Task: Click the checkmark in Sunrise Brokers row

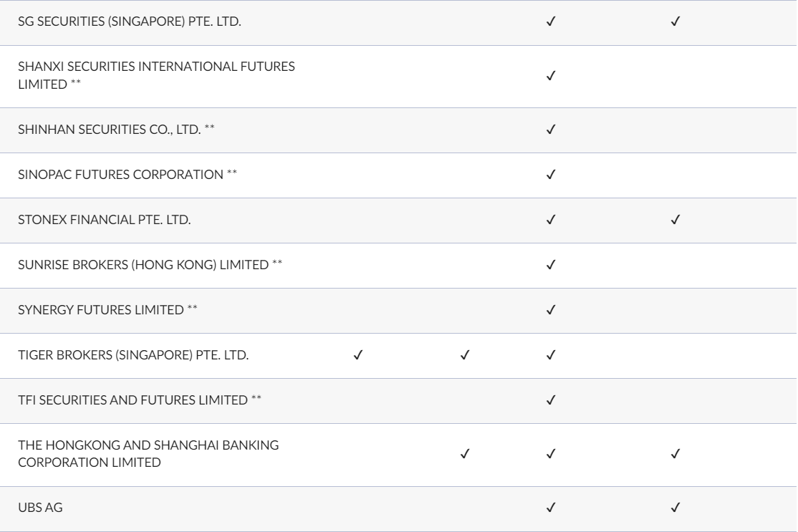Action: [x=551, y=265]
